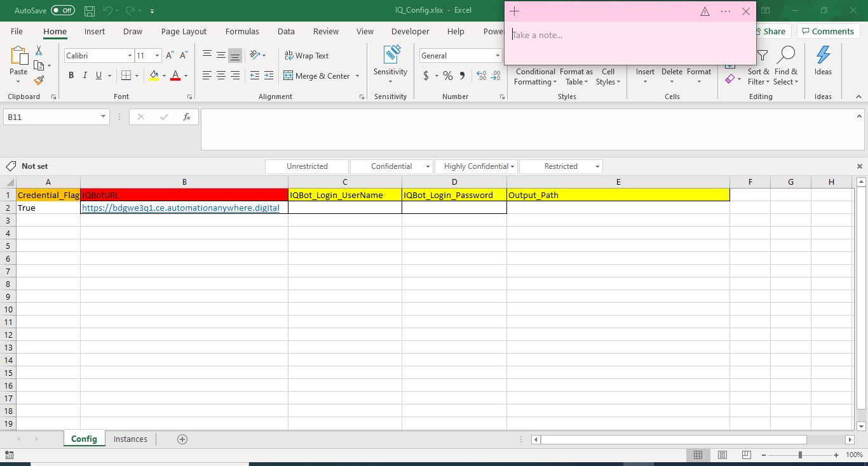Switch to the Instances sheet tab
868x466 pixels.
(x=130, y=439)
